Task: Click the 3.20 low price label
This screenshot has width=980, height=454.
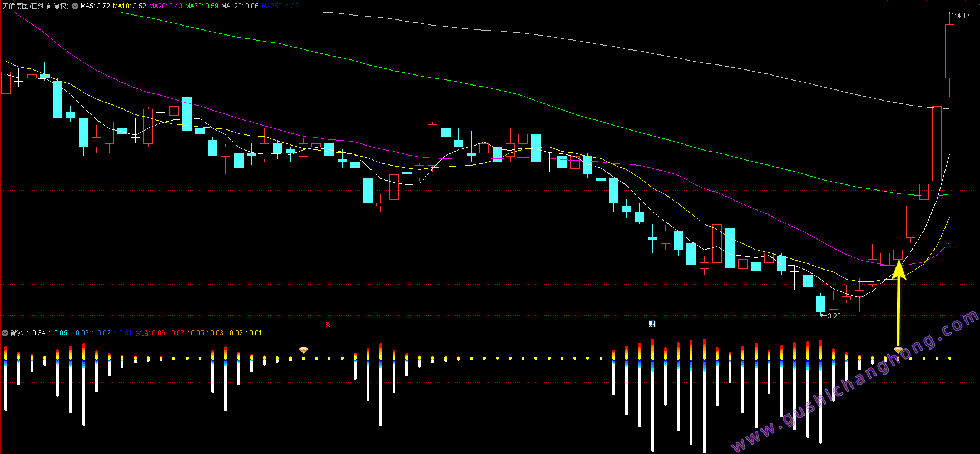Action: point(834,316)
